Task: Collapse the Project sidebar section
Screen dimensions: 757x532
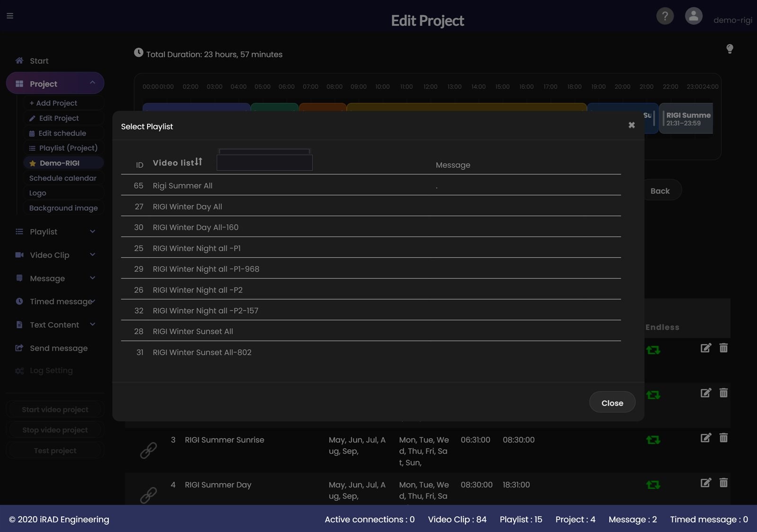Action: point(92,83)
